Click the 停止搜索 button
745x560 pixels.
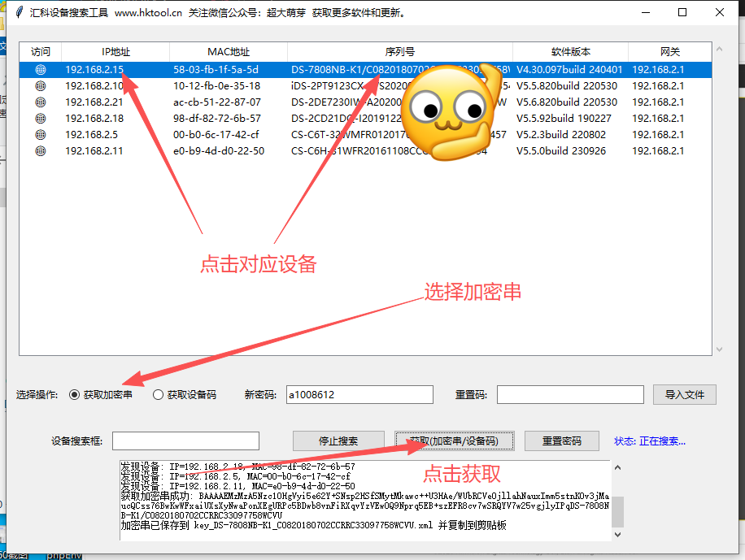click(338, 440)
